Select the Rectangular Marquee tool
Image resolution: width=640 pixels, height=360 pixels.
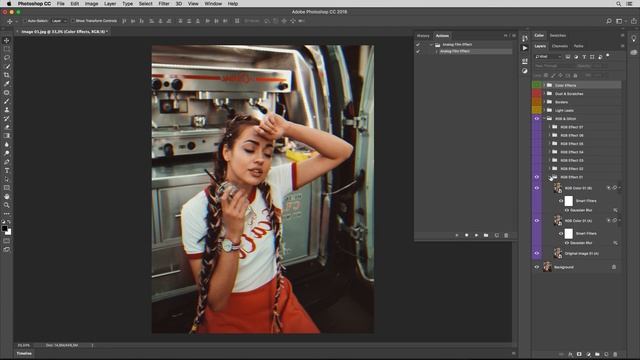7,49
